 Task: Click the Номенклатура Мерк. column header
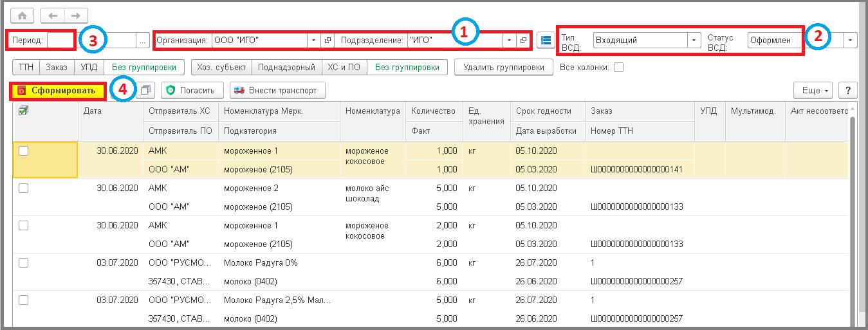[x=279, y=111]
